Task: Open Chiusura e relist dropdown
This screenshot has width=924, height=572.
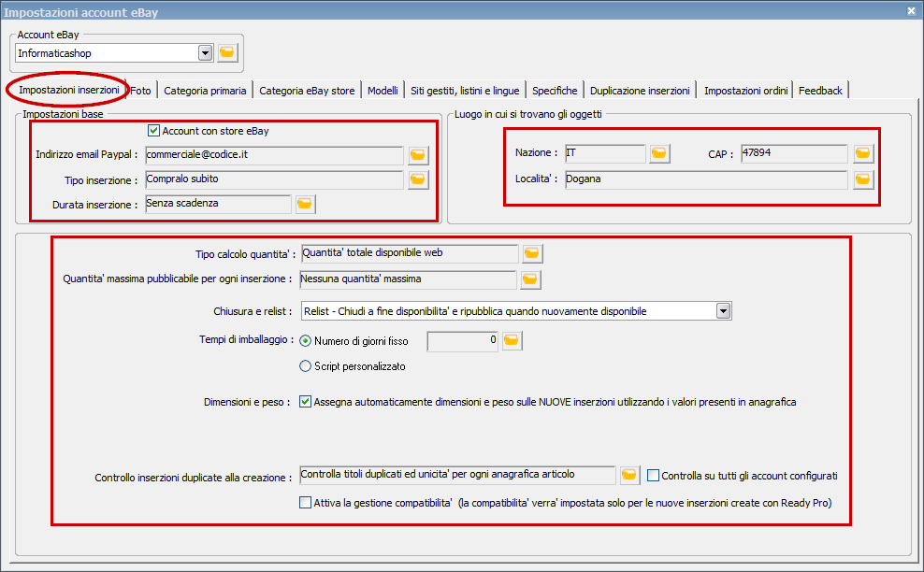Action: click(x=724, y=311)
